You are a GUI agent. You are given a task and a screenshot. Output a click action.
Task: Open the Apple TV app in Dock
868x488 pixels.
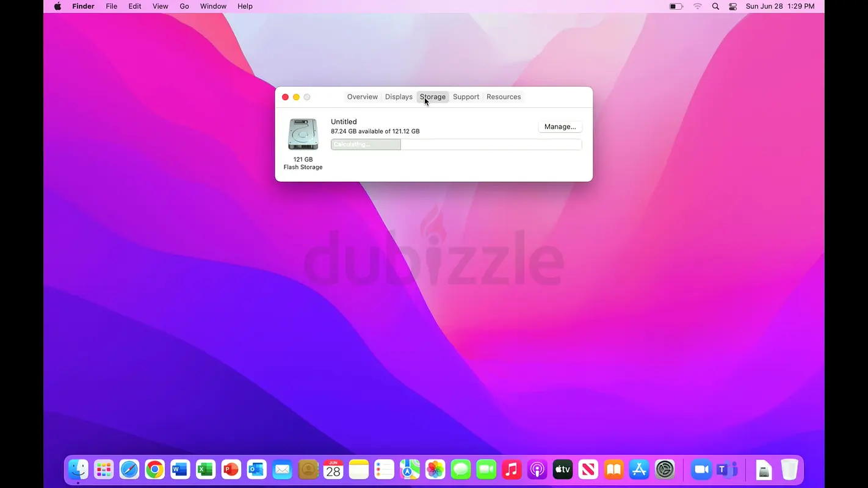563,469
